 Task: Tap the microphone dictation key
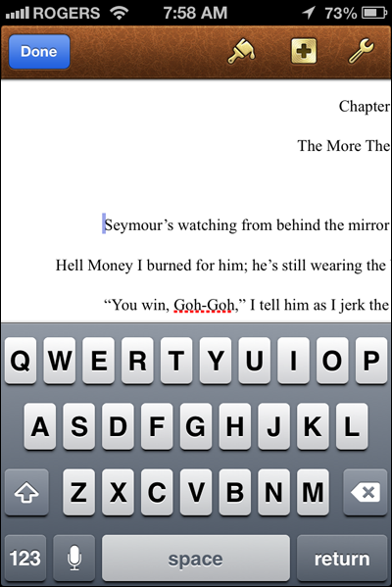click(x=74, y=558)
